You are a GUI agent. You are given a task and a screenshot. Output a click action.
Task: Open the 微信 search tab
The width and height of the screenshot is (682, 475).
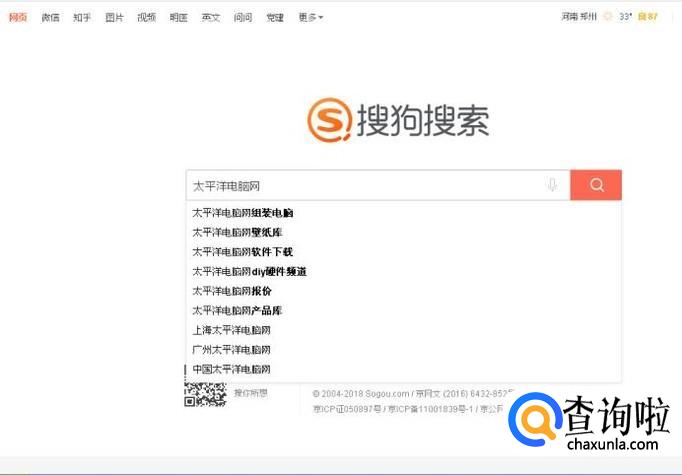click(50, 17)
